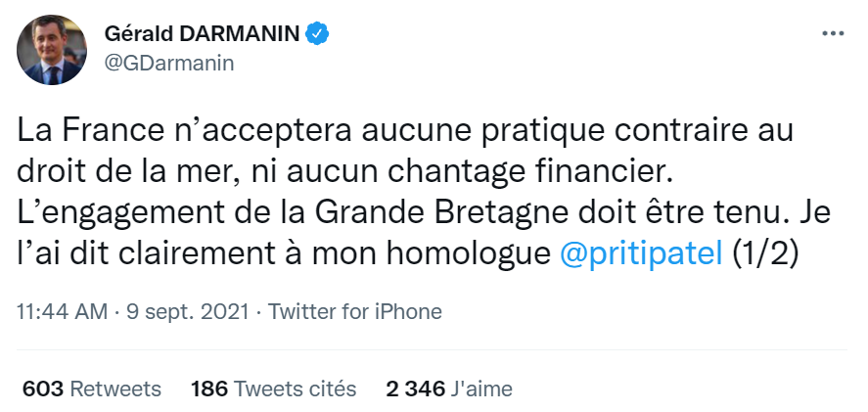Click Gérald Darmanin's profile avatar
The height and width of the screenshot is (412, 868).
51,50
